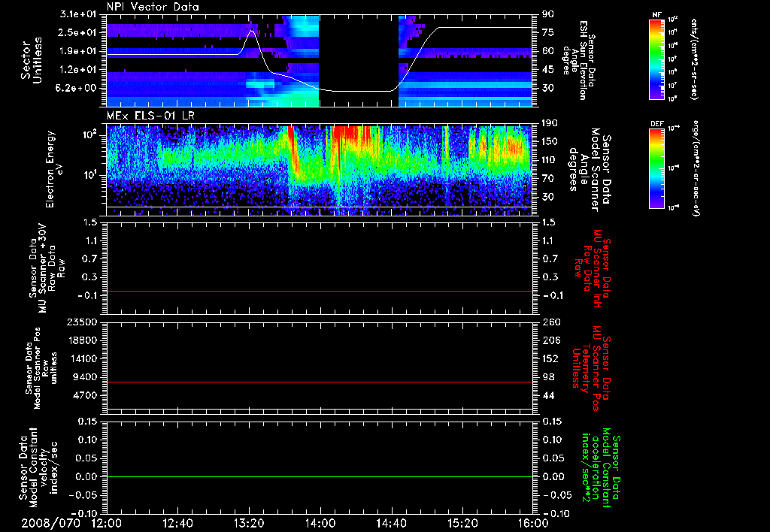
Task: Click the '98' telemetry tick value
Action: [548, 377]
